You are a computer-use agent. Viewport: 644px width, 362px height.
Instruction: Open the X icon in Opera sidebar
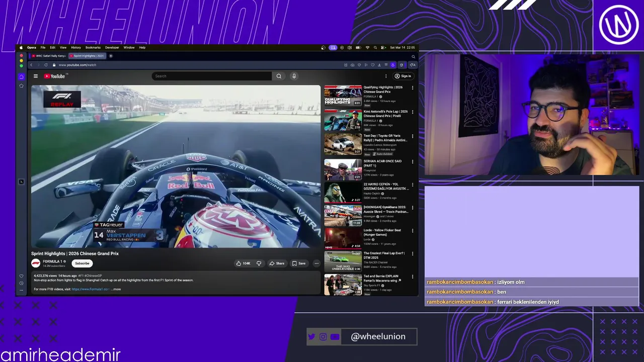pyautogui.click(x=21, y=182)
